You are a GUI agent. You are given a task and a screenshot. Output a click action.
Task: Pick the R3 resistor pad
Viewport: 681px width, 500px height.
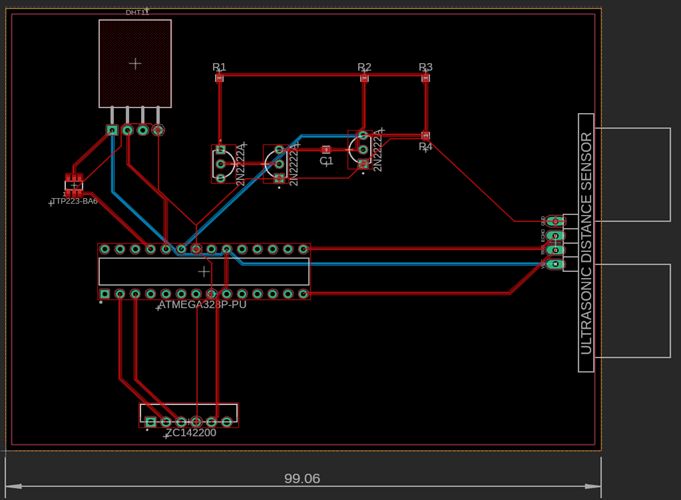(425, 77)
